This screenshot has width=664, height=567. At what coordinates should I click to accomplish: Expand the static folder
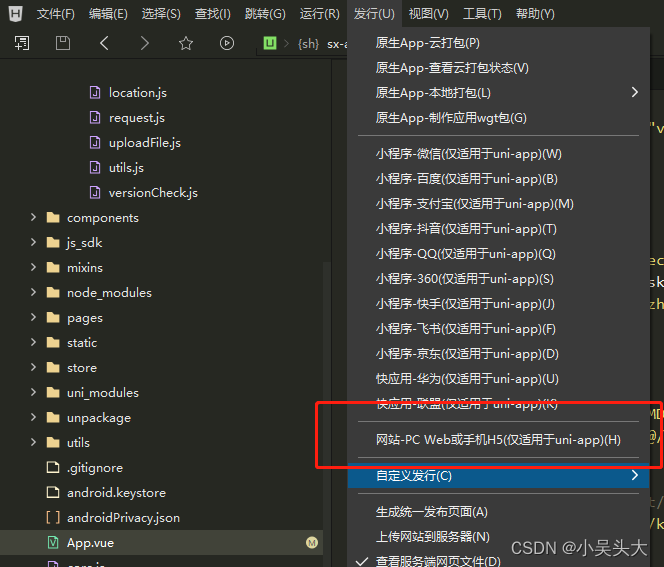tap(33, 342)
